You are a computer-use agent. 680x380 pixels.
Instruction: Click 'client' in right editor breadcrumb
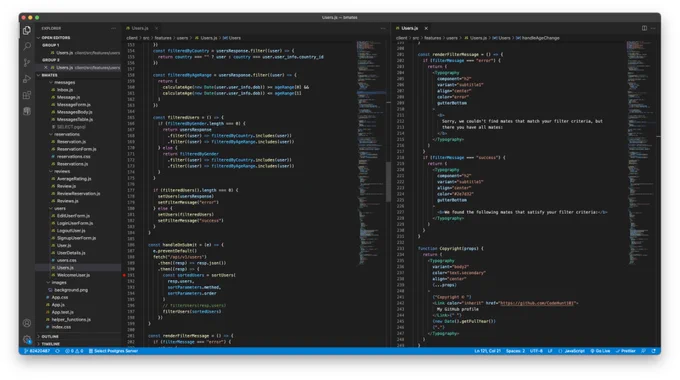tap(402, 38)
